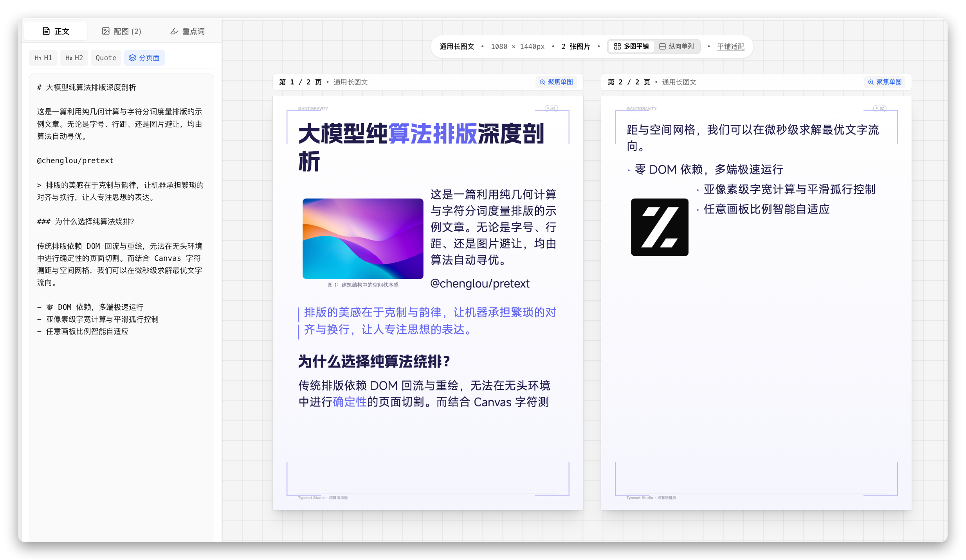
Task: Click the rows icon in 纵向单列
Action: 662,47
